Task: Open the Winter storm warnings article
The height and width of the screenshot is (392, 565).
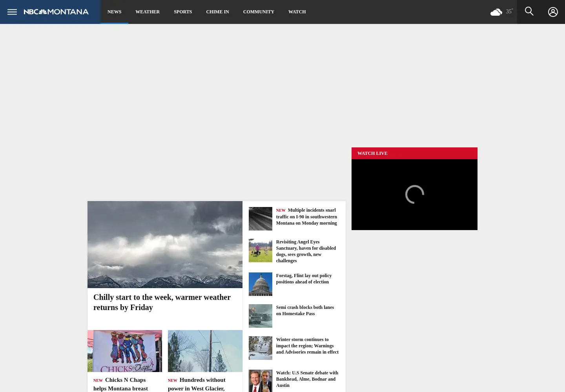Action: (307, 346)
